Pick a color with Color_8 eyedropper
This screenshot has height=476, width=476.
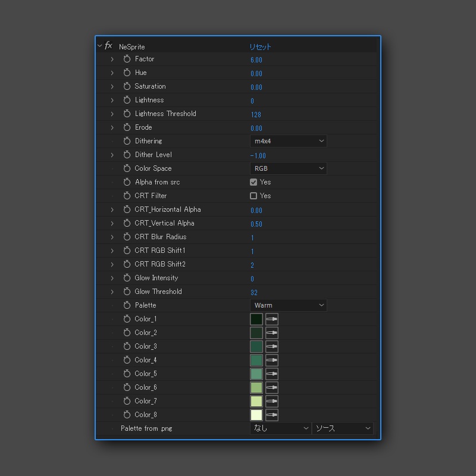pos(271,415)
